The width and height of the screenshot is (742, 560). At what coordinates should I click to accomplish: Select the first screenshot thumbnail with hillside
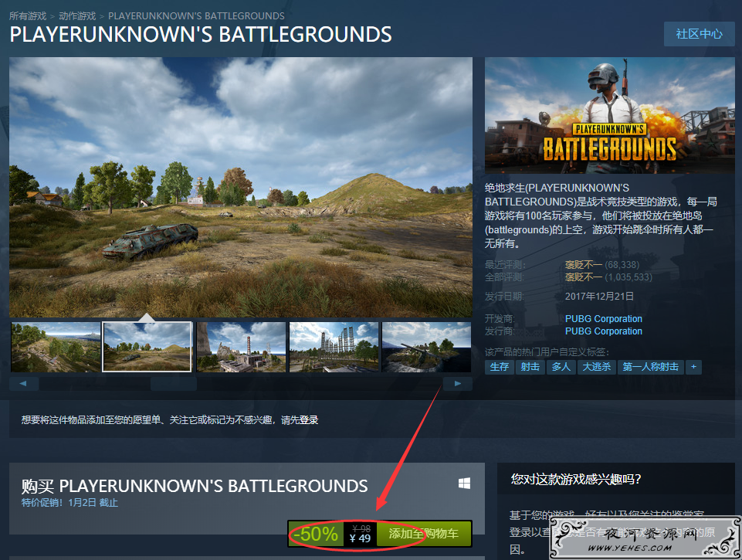coord(56,347)
